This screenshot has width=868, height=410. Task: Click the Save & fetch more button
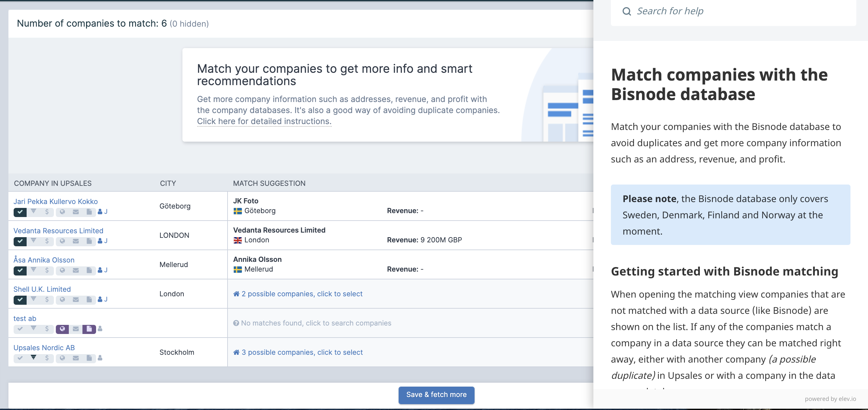(436, 395)
